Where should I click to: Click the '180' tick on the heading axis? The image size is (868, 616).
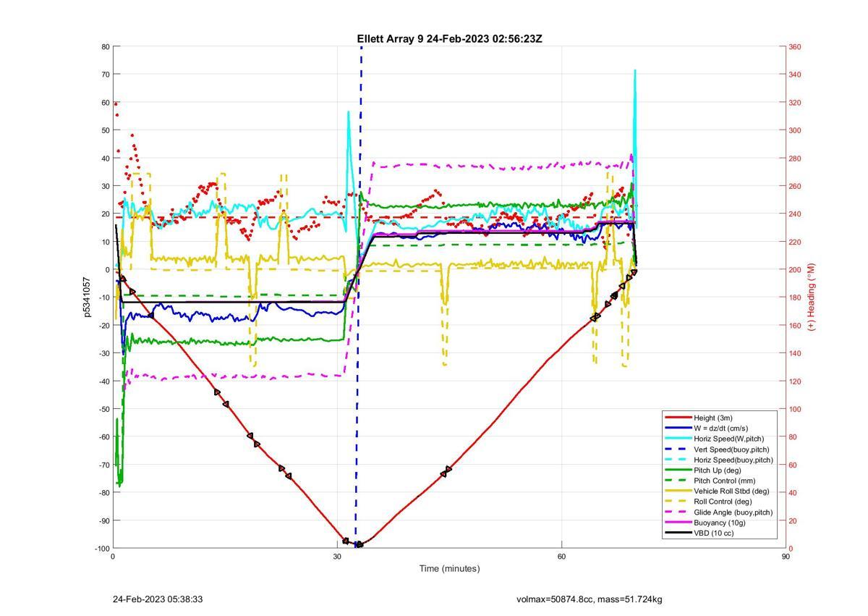(x=794, y=298)
